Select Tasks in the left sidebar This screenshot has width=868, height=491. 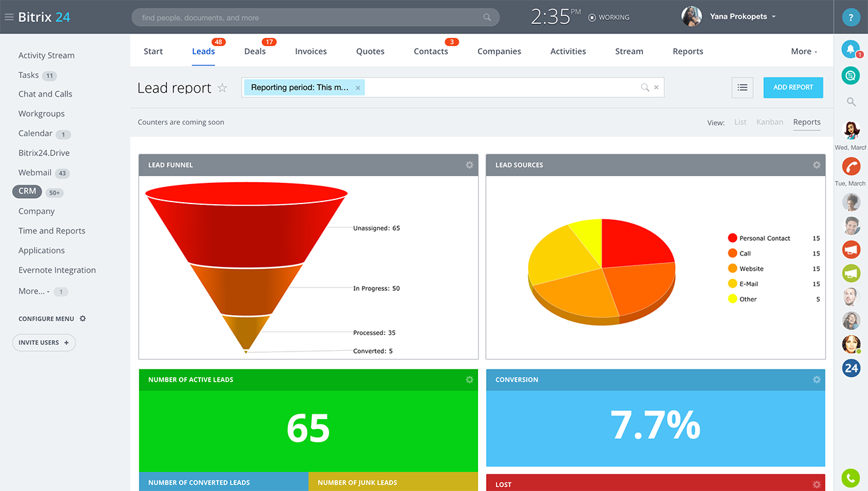[29, 75]
